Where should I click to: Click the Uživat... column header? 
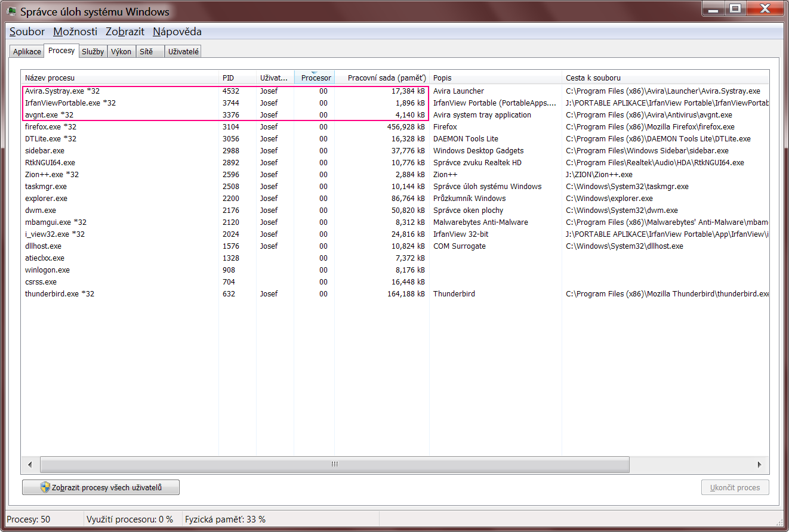click(275, 78)
